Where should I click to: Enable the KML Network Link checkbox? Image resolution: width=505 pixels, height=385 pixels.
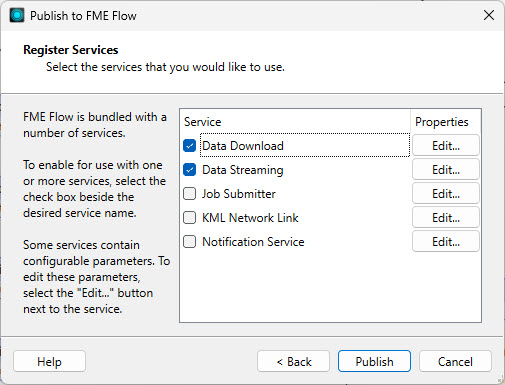tap(189, 218)
